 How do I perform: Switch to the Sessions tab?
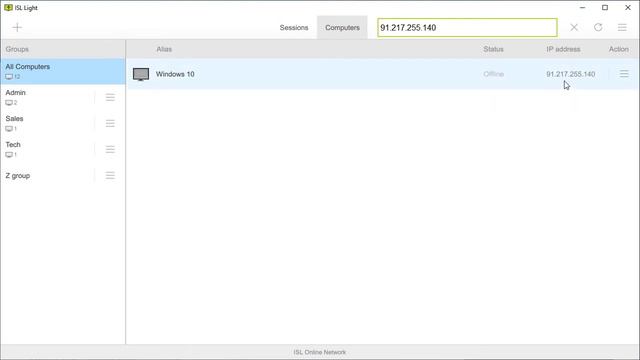(x=294, y=28)
